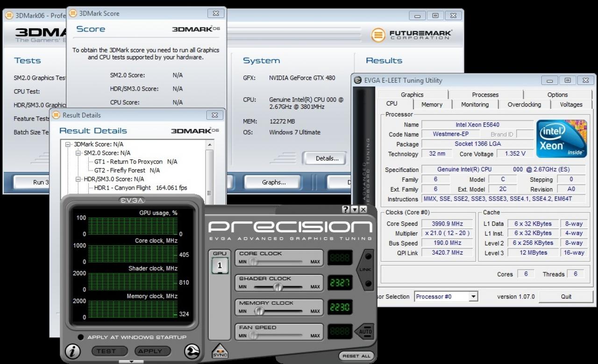Click the 3DMARK06 logo in Result Details
The height and width of the screenshot is (364, 598).
coord(195,131)
